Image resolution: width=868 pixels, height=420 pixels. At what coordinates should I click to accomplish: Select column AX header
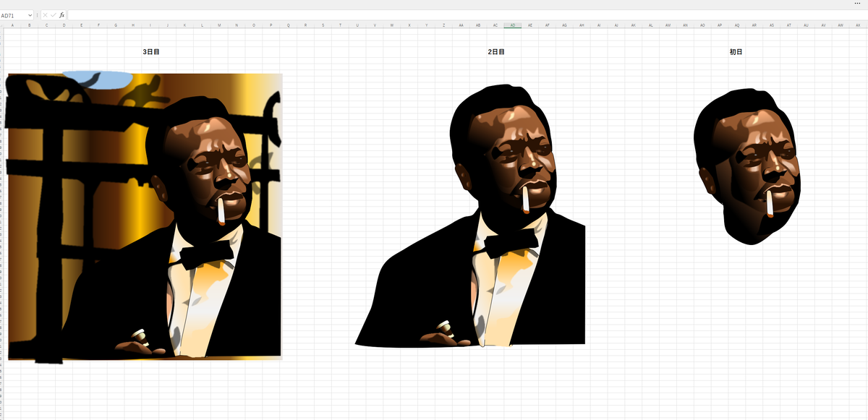point(858,25)
